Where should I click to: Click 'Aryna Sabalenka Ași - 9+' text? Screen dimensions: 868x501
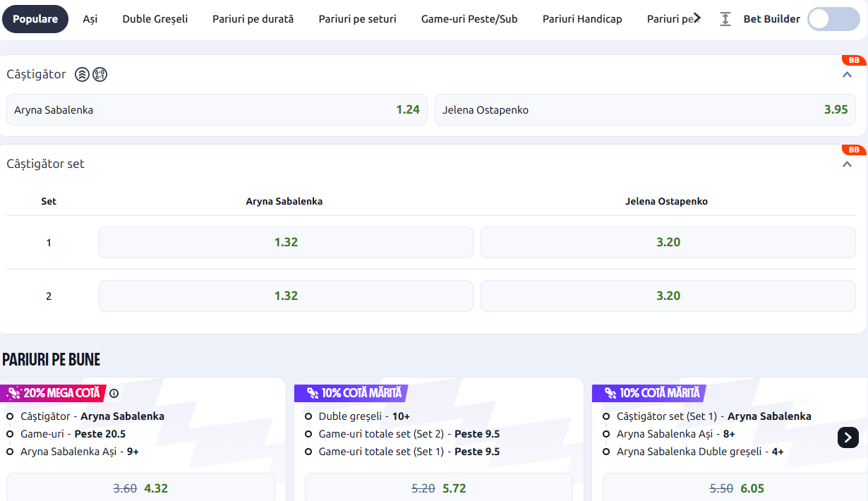pos(80,452)
